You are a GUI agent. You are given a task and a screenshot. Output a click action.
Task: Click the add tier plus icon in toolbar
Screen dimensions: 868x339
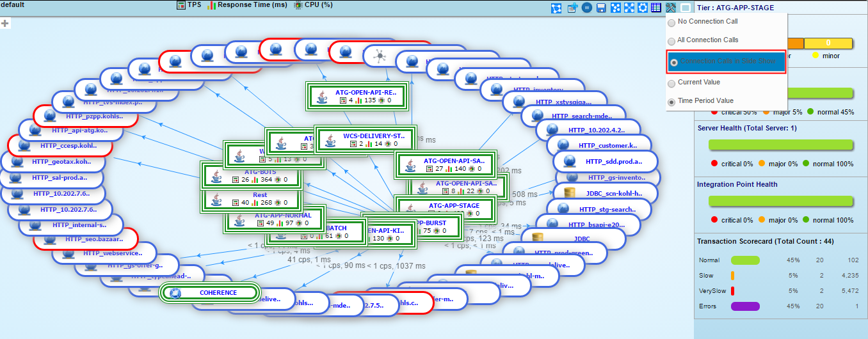point(572,8)
